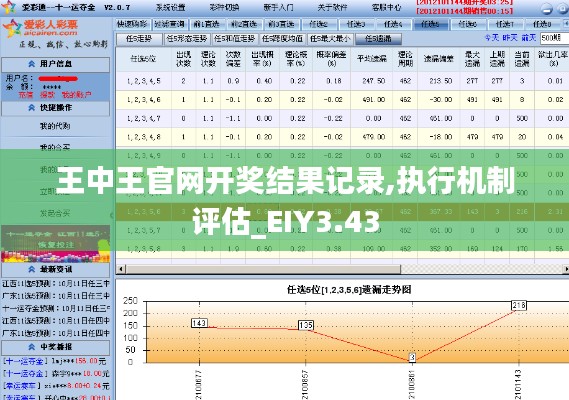Switch to the 任选3 tab
Screen dimensions: 569x400
pos(356,24)
